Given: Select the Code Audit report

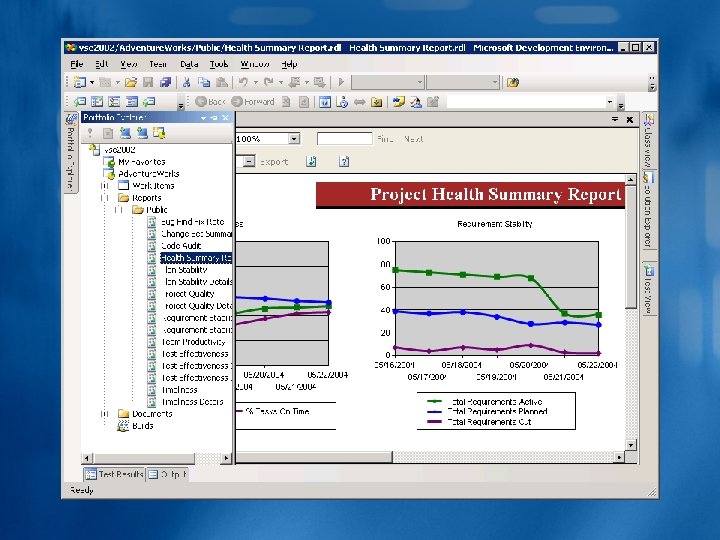Looking at the screenshot, I should pos(181,246).
